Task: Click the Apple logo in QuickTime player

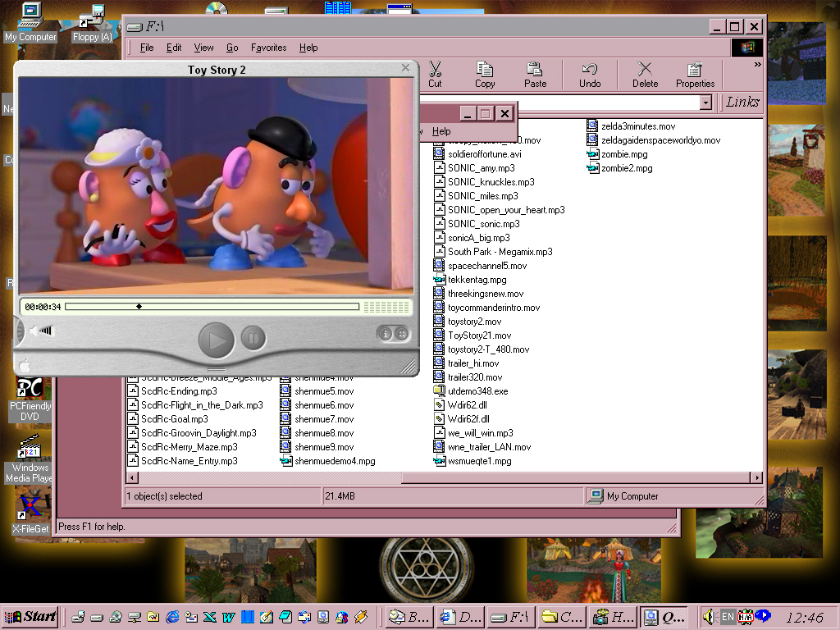Action: point(25,366)
